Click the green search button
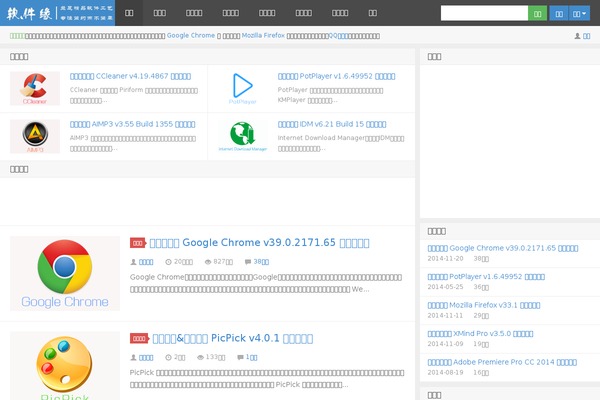This screenshot has width=600, height=400. pyautogui.click(x=537, y=13)
